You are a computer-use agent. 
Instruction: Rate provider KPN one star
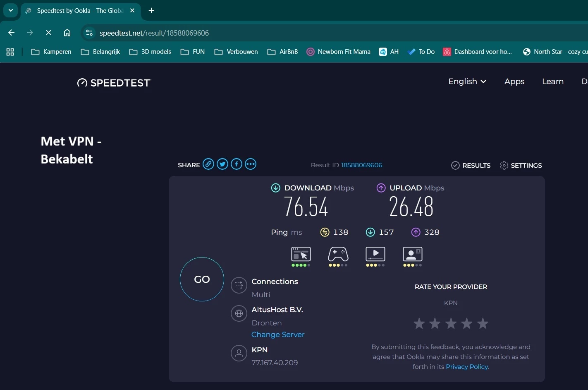click(x=419, y=323)
